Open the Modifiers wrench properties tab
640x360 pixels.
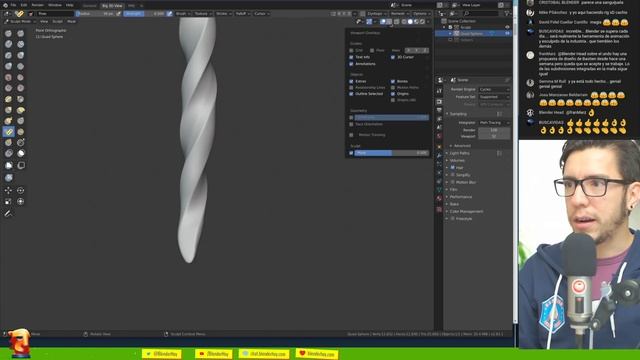coord(439,156)
